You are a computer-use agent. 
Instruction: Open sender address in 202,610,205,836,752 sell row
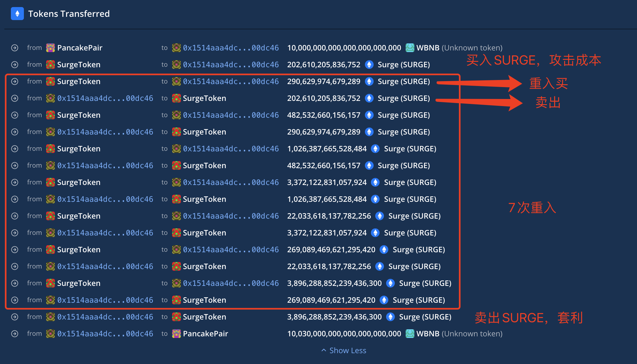point(105,98)
